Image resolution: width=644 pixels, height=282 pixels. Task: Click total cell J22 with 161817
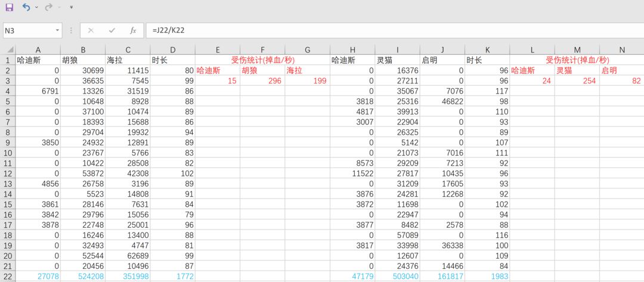[x=442, y=276]
